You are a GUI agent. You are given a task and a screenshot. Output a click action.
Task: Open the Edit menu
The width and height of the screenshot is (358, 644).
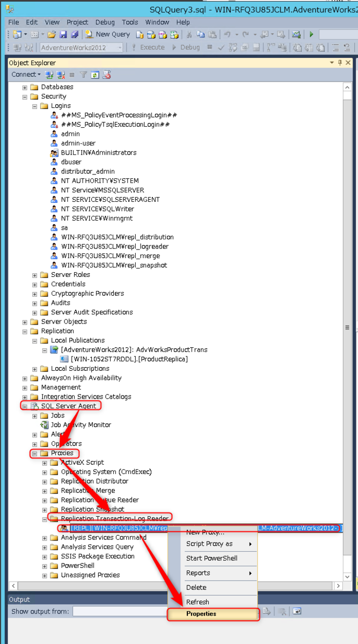coord(32,22)
